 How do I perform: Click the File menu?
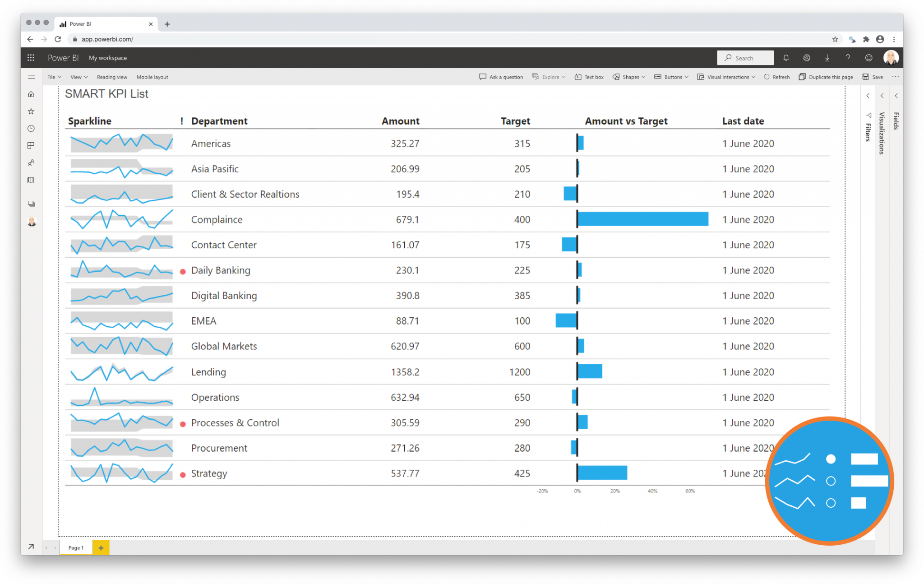pos(52,77)
